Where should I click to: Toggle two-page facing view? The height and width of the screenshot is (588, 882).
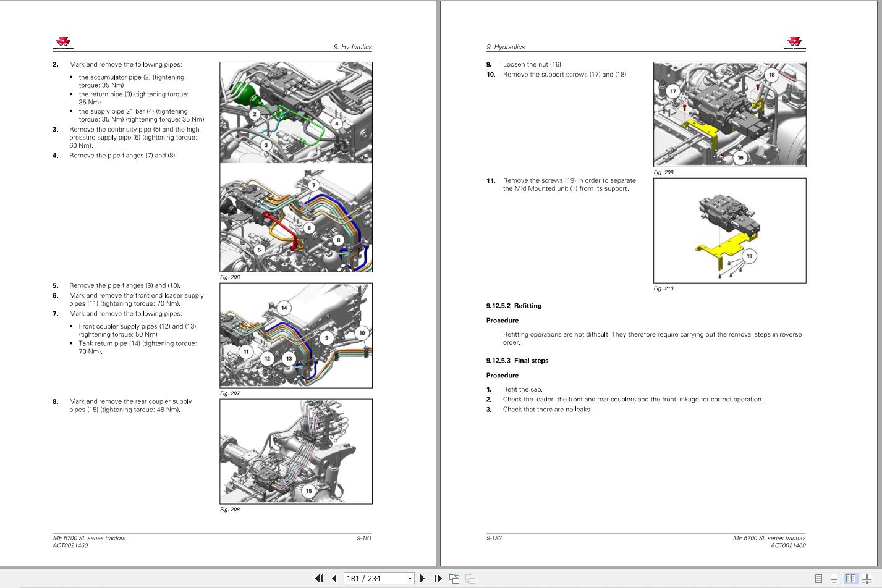tap(850, 579)
